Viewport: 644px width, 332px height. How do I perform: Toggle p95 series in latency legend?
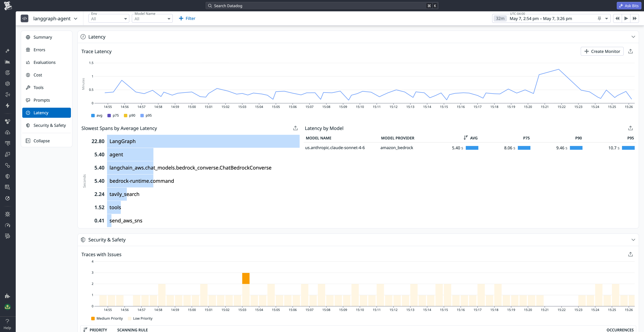pyautogui.click(x=146, y=115)
